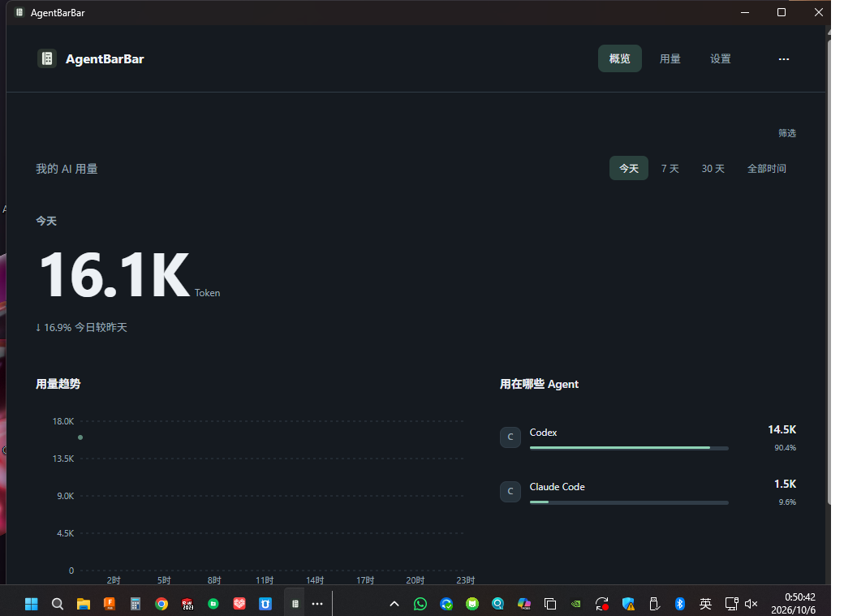
Task: Open Windows Security warning tray icon
Action: (x=628, y=604)
